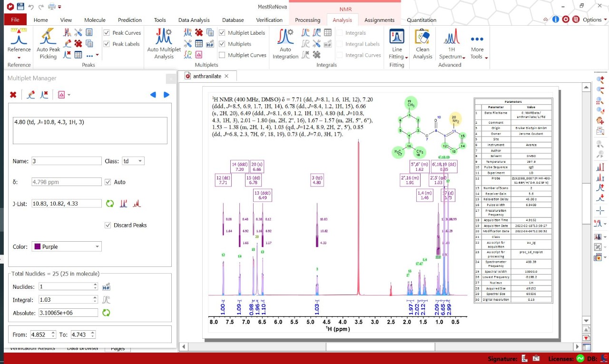Run Auto Peak Picking on the spectrum
This screenshot has width=609, height=364.
point(47,45)
